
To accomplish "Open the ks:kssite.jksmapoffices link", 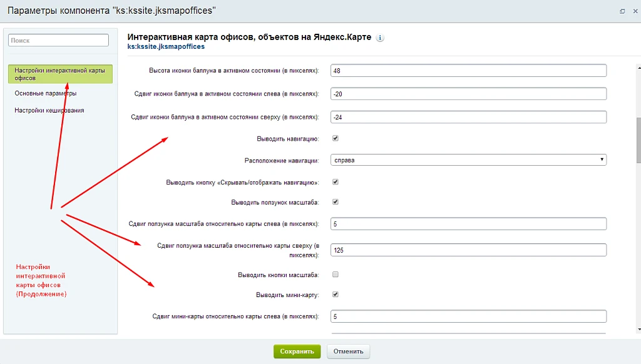I will coord(166,46).
